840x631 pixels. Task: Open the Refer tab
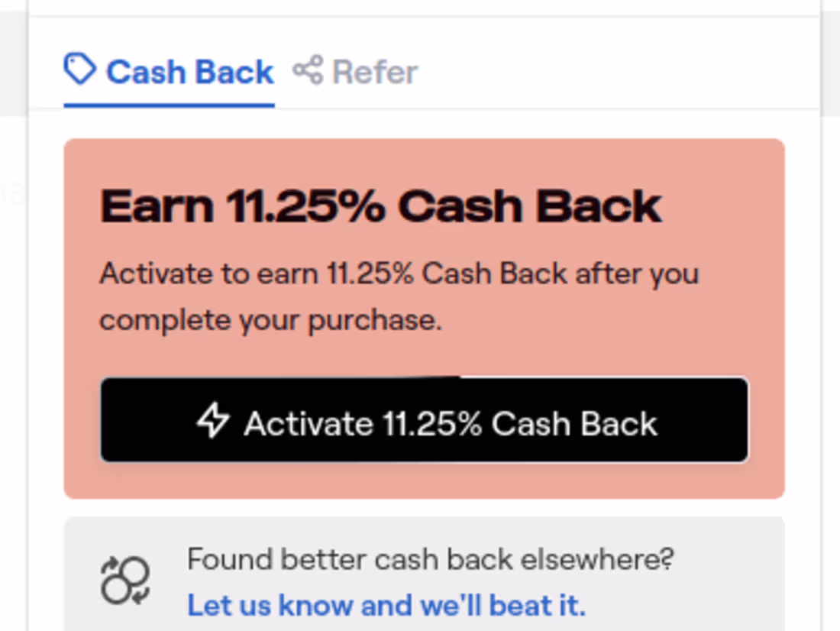[356, 73]
